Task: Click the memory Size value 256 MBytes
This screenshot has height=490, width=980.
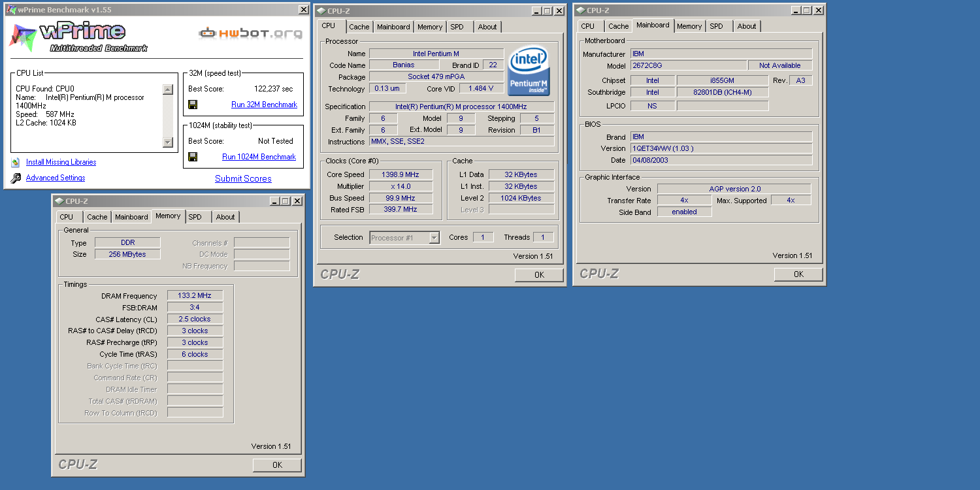Action: (127, 254)
